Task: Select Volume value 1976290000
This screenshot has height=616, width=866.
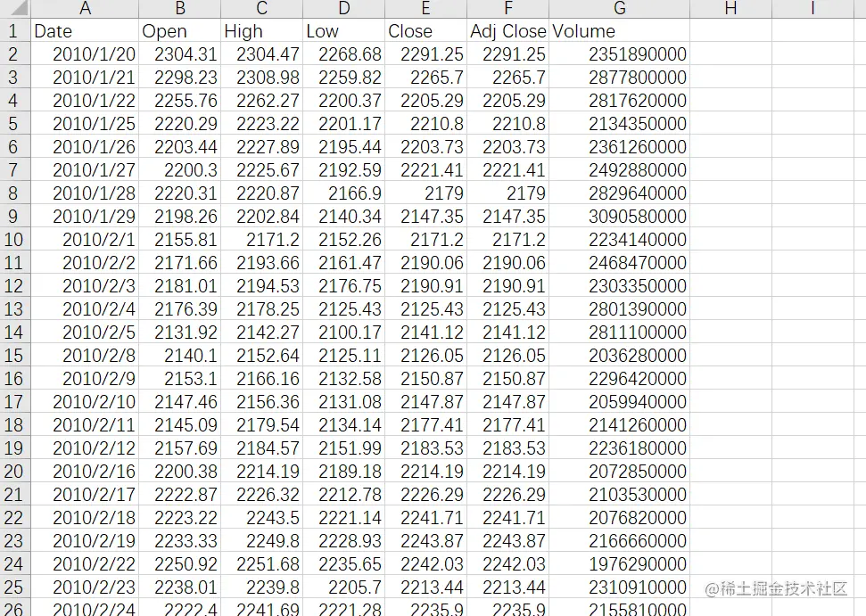Action: 620,564
